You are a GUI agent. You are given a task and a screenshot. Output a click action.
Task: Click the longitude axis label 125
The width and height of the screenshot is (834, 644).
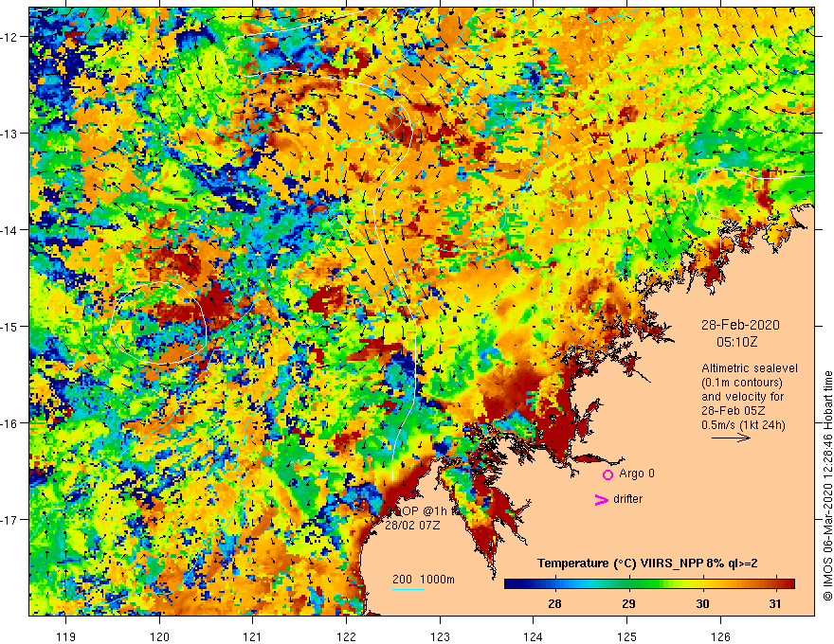[627, 636]
